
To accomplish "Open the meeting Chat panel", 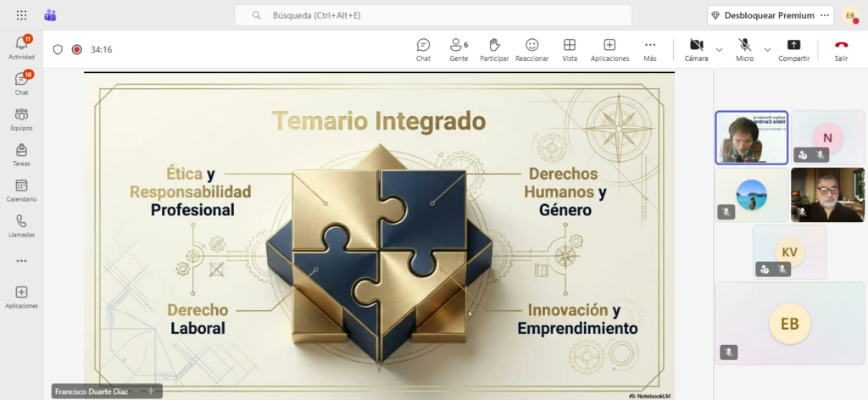I will click(423, 49).
